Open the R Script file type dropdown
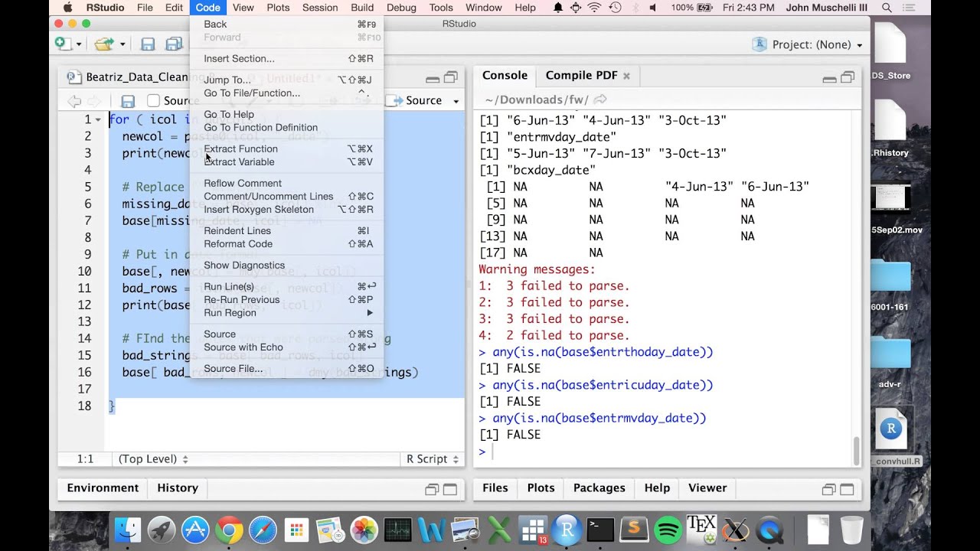This screenshot has width=980, height=551. (433, 459)
